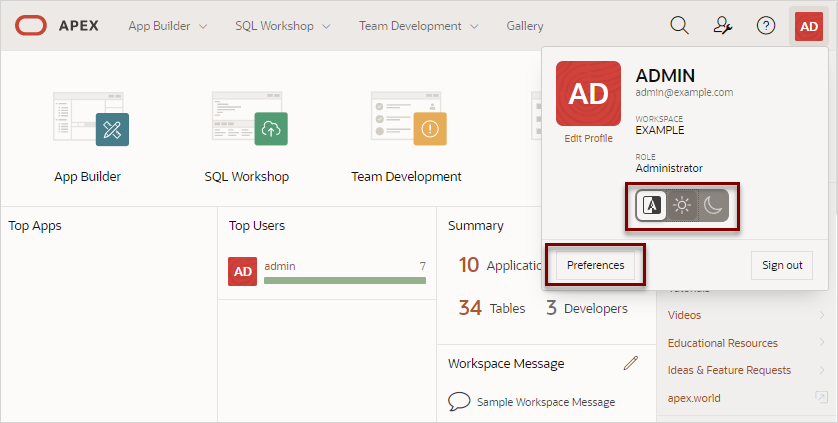Click the admin user link
838x423 pixels.
(x=280, y=266)
